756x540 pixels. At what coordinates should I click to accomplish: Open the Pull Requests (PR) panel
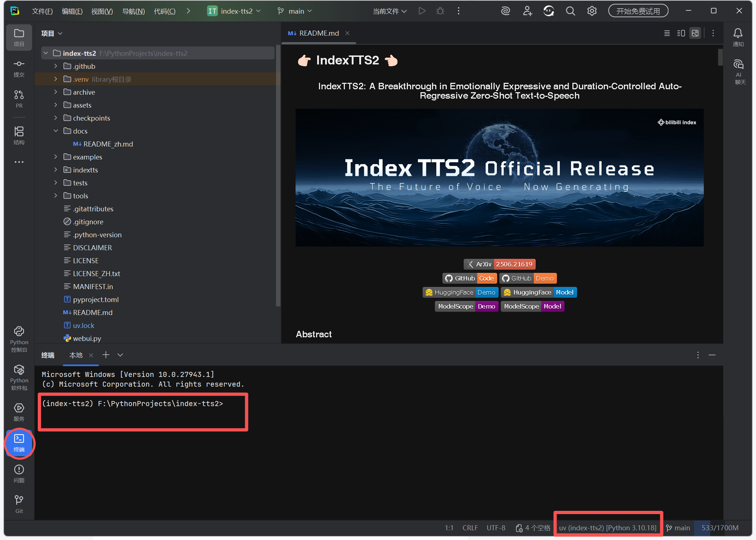pos(19,99)
